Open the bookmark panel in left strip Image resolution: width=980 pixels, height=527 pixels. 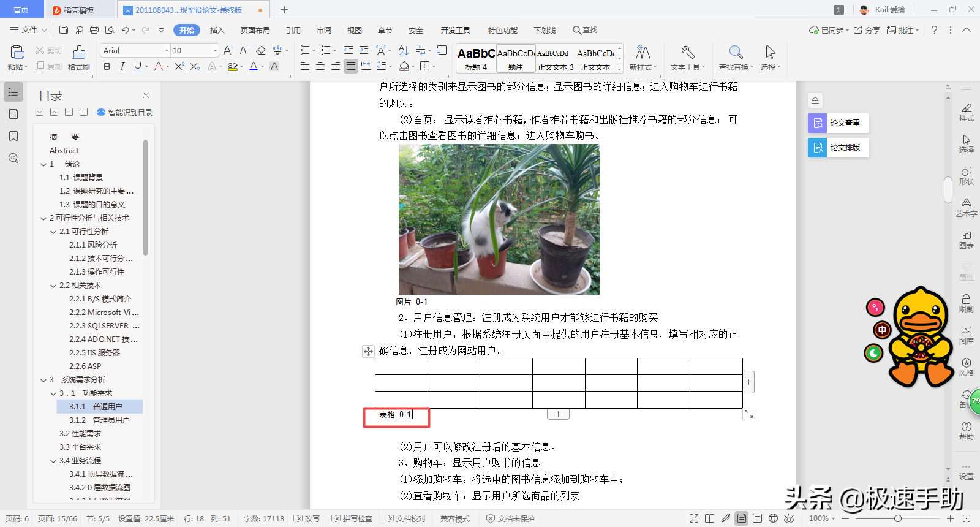13,136
